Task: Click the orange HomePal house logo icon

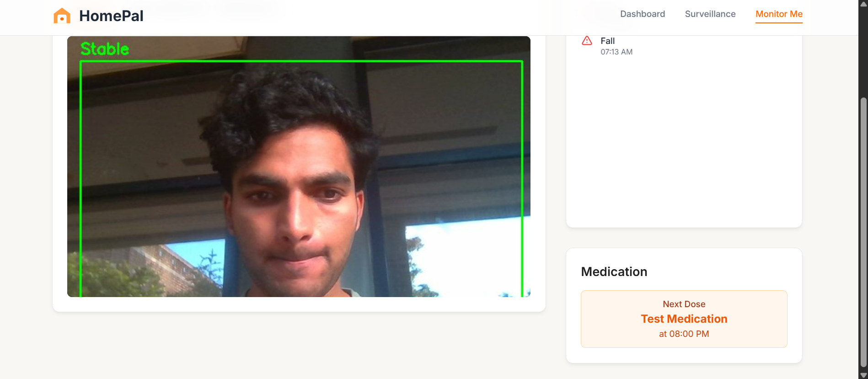Action: tap(62, 16)
